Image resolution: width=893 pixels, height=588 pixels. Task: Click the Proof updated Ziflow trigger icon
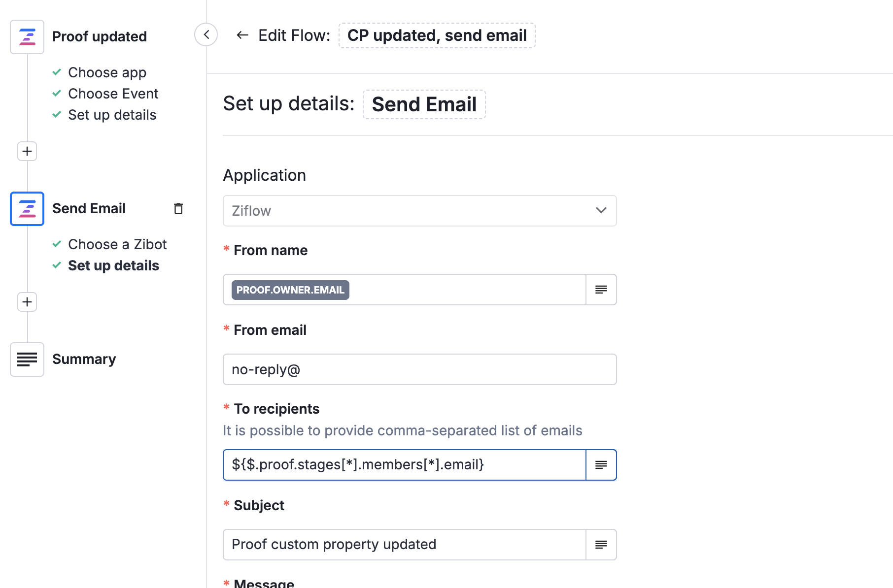coord(27,37)
